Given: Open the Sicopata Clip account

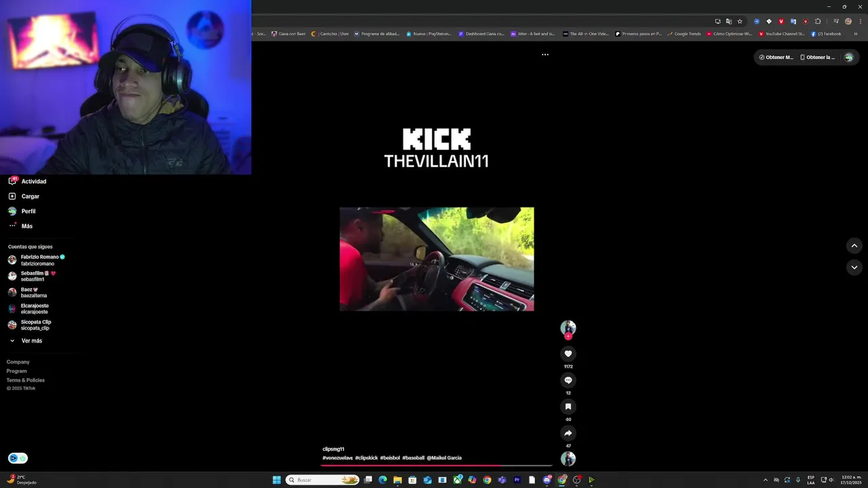Looking at the screenshot, I should click(30, 325).
